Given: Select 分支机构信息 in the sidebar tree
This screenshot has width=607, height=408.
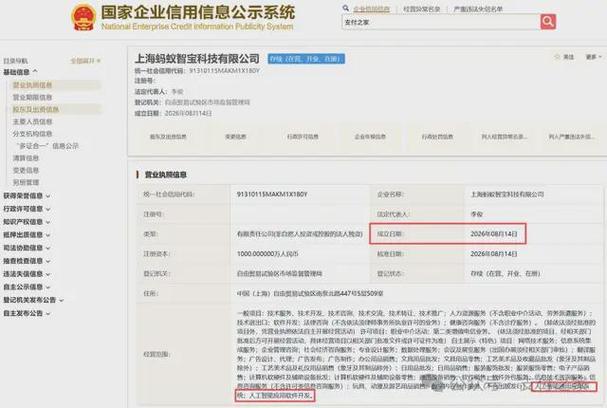Looking at the screenshot, I should click(x=33, y=134).
